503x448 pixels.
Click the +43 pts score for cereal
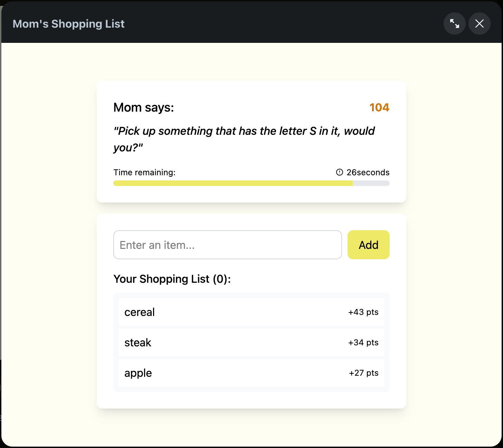coord(363,312)
